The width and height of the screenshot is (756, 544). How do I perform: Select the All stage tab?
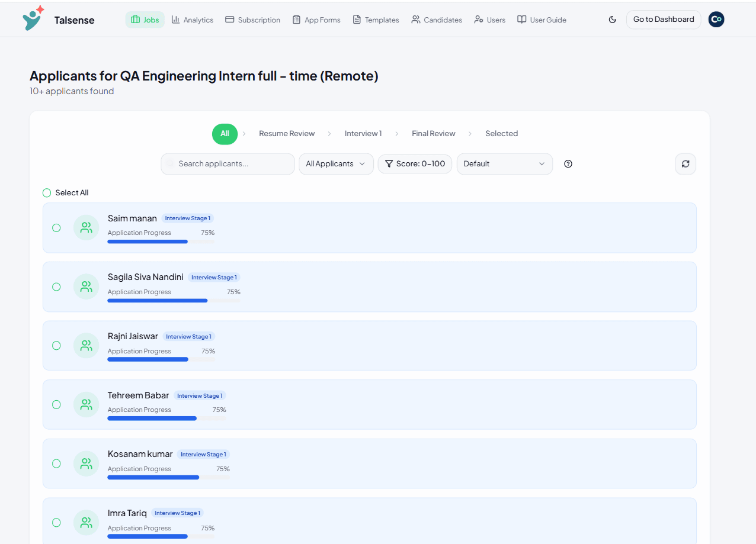pyautogui.click(x=225, y=134)
